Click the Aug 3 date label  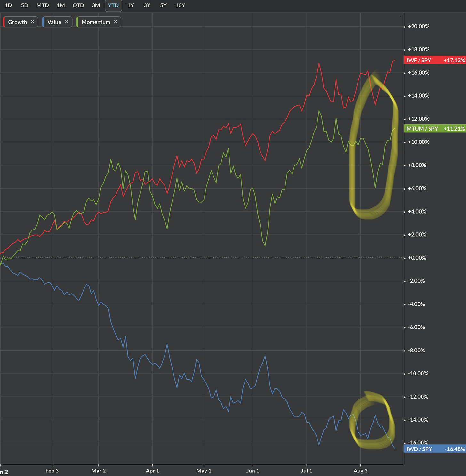[x=360, y=471]
